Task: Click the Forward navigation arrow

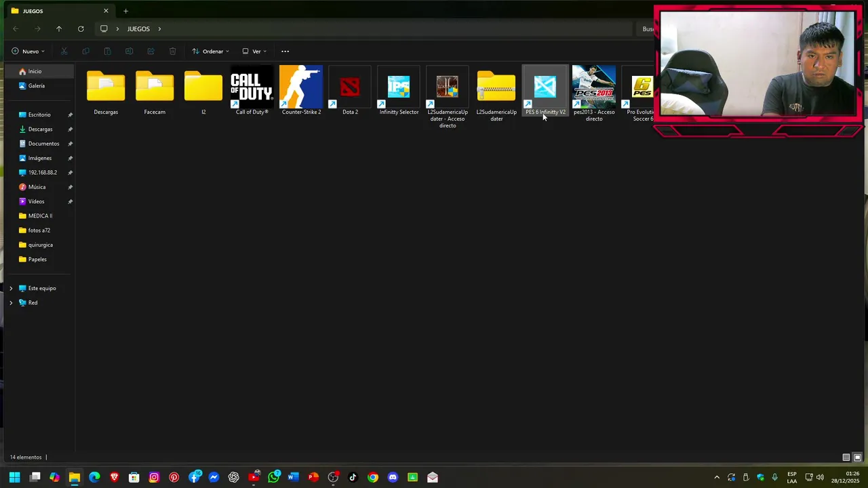Action: 37,28
